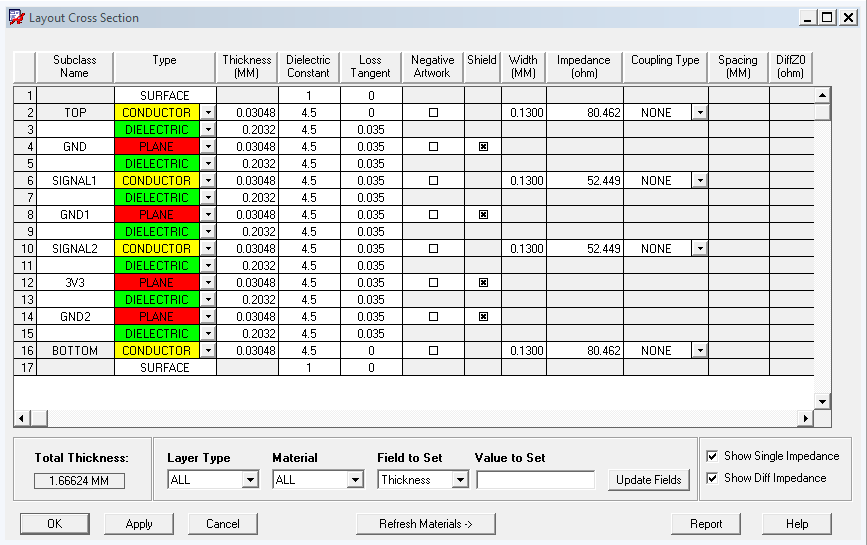This screenshot has height=545, width=867.
Task: Toggle Negative Artwork checkbox for BOTTOM layer
Action: [434, 350]
